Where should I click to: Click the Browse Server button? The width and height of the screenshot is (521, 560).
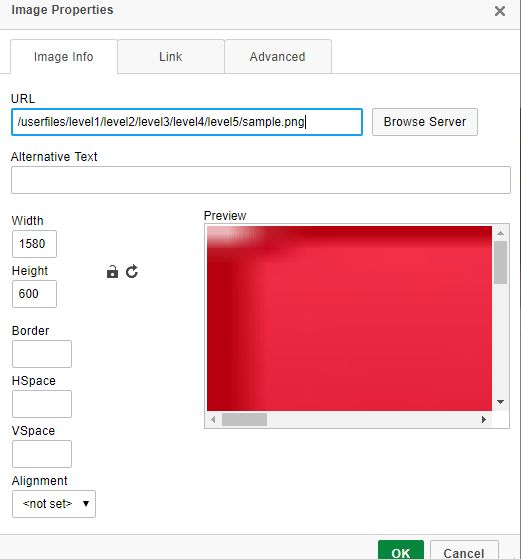(425, 122)
